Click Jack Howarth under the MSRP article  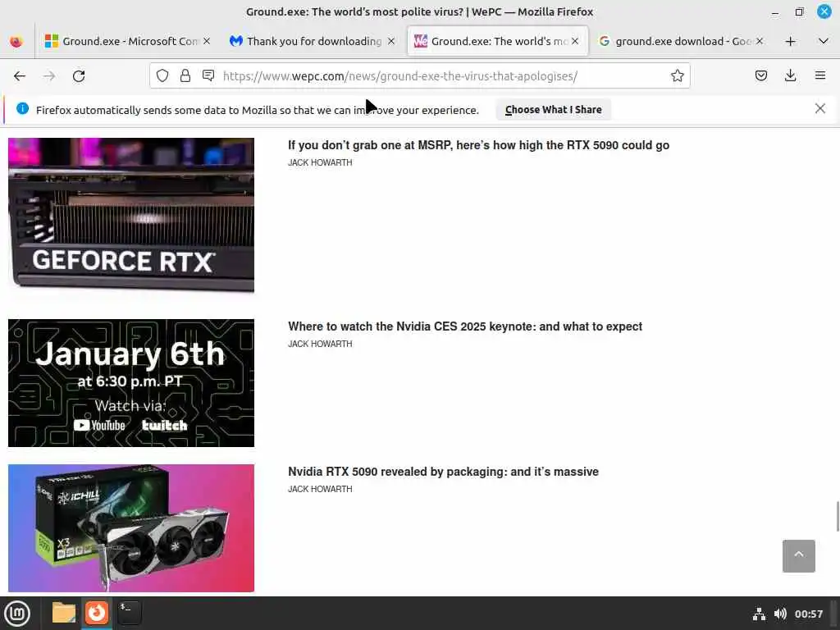pyautogui.click(x=320, y=163)
